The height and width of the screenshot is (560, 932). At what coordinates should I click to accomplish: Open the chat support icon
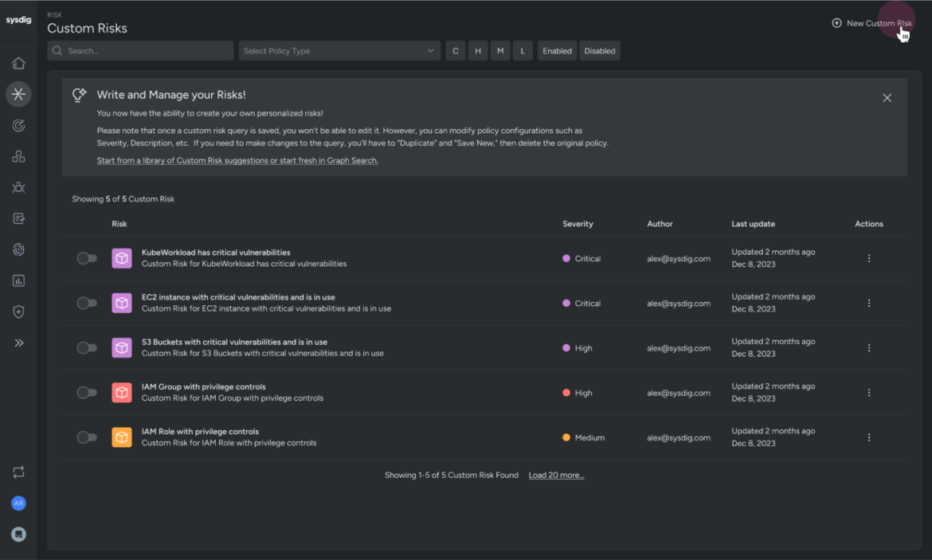point(18,535)
